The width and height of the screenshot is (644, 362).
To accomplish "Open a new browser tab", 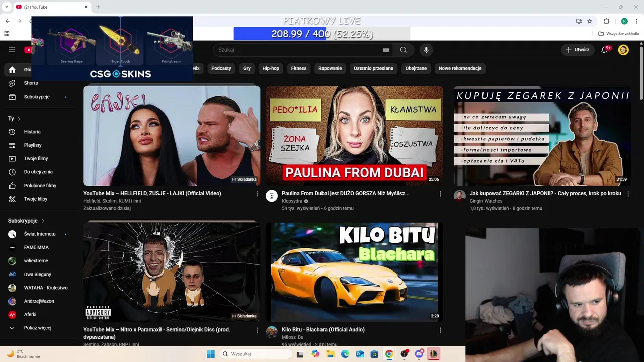I will point(98,7).
